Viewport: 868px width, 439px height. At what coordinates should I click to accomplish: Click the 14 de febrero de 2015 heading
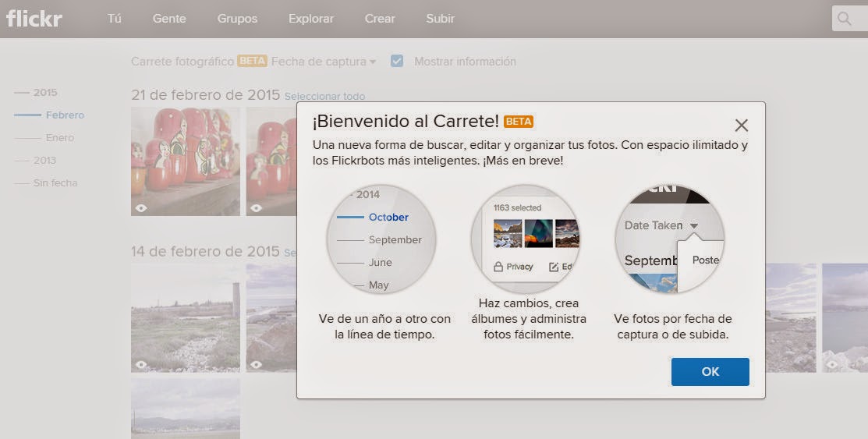point(205,251)
